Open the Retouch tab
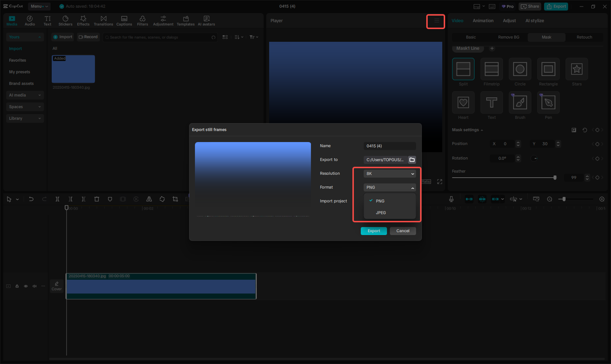 click(x=584, y=37)
